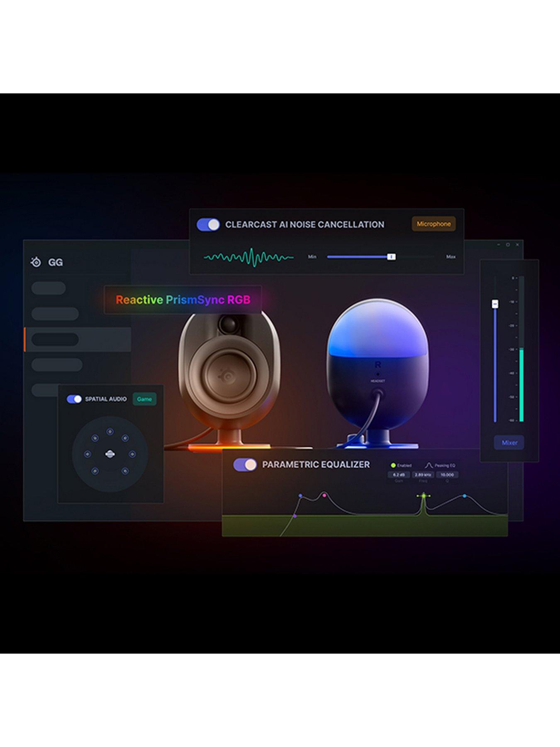The image size is (560, 747).
Task: Click the 10.000 Q value field
Action: pyautogui.click(x=447, y=474)
